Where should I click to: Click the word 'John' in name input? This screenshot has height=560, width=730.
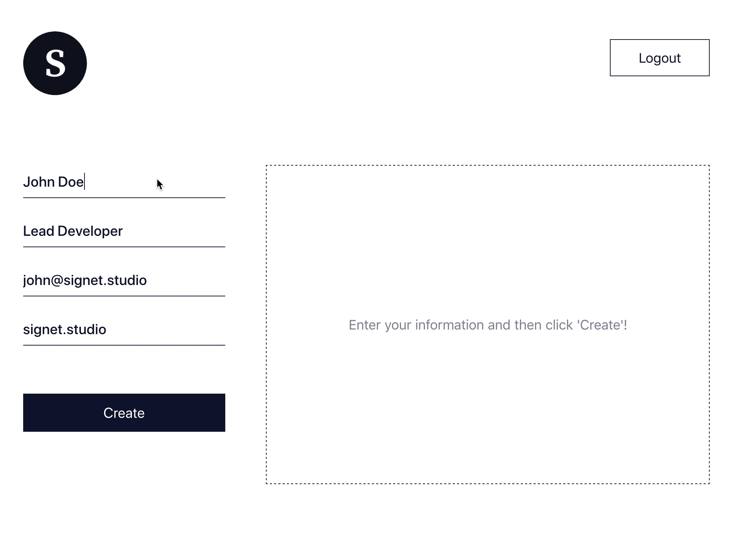38,182
